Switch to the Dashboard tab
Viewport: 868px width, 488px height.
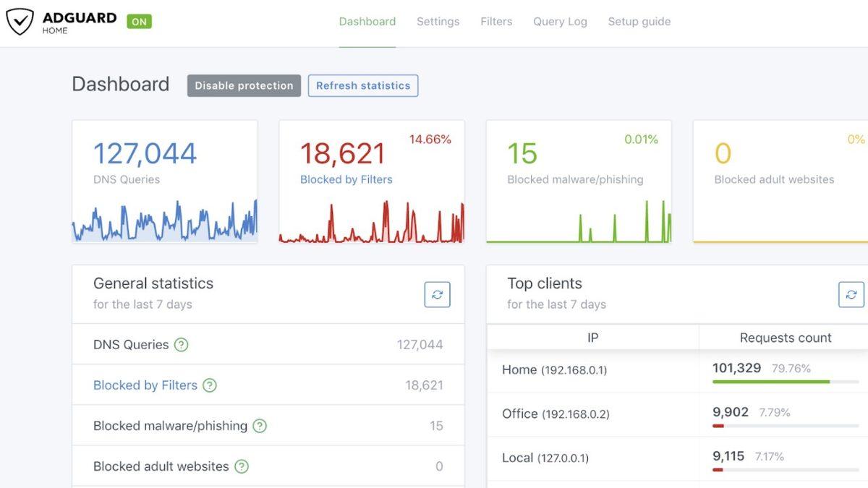pyautogui.click(x=367, y=22)
